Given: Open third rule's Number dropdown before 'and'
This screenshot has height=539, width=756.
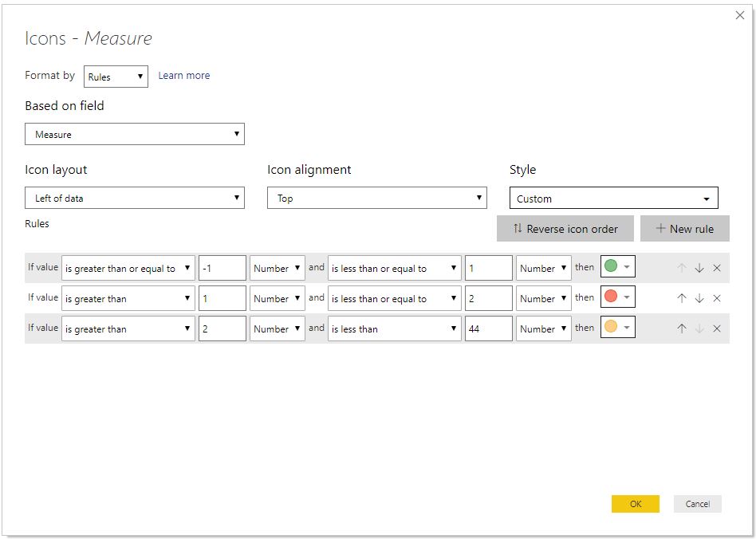Looking at the screenshot, I should point(278,329).
